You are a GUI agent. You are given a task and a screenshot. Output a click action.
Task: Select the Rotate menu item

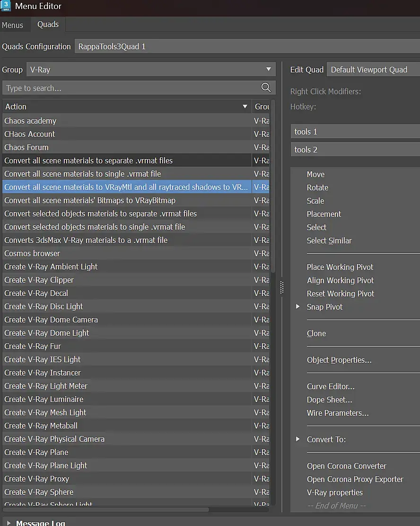(317, 187)
